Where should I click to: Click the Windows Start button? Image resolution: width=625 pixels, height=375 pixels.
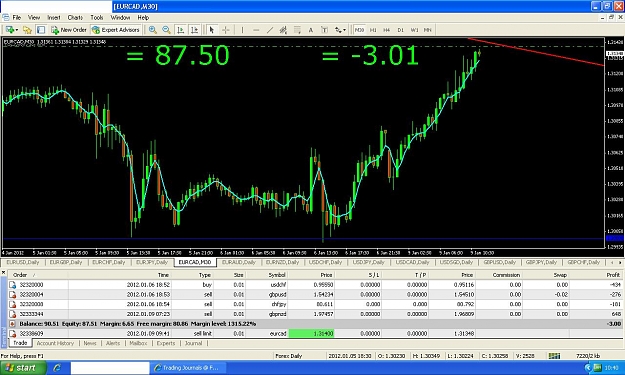[x=22, y=367]
